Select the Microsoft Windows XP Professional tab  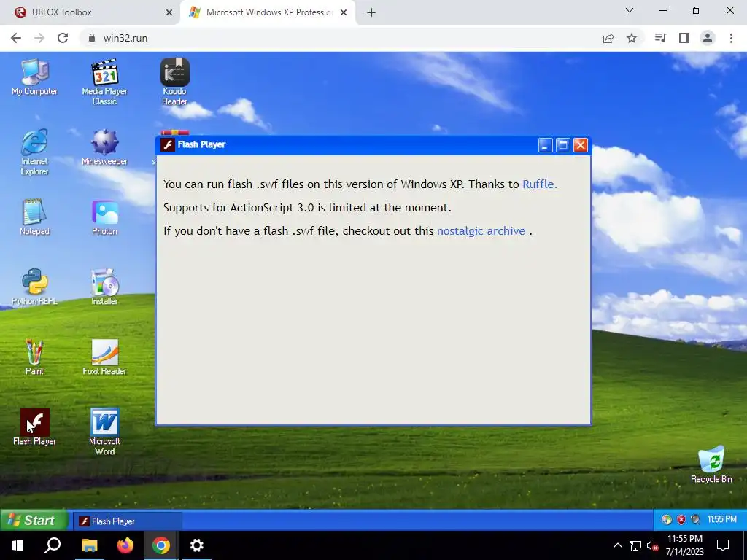click(268, 12)
